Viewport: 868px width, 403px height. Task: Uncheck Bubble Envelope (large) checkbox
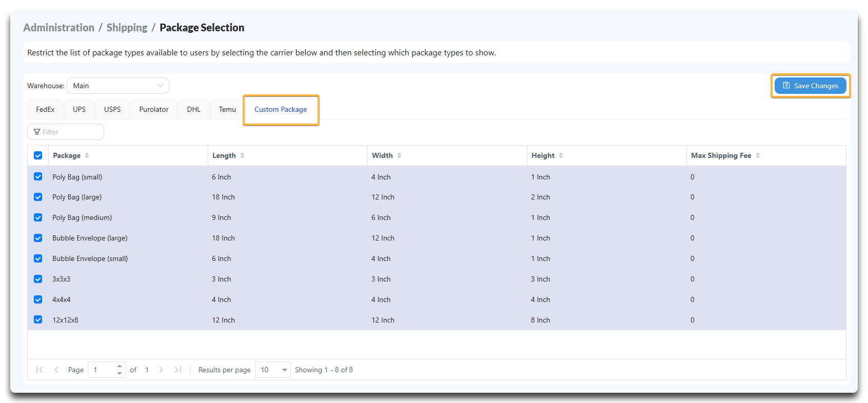pyautogui.click(x=38, y=238)
